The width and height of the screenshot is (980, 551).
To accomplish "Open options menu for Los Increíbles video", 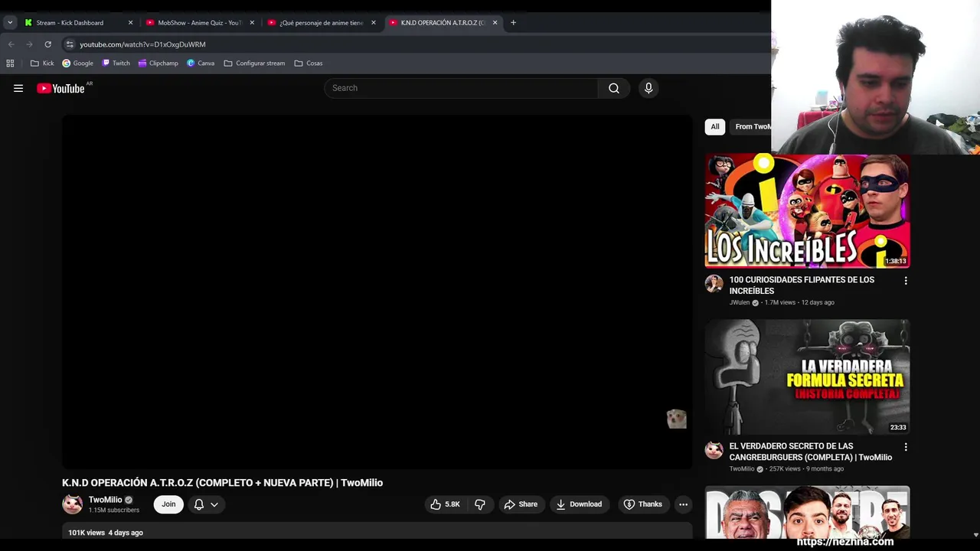I will coord(906,281).
